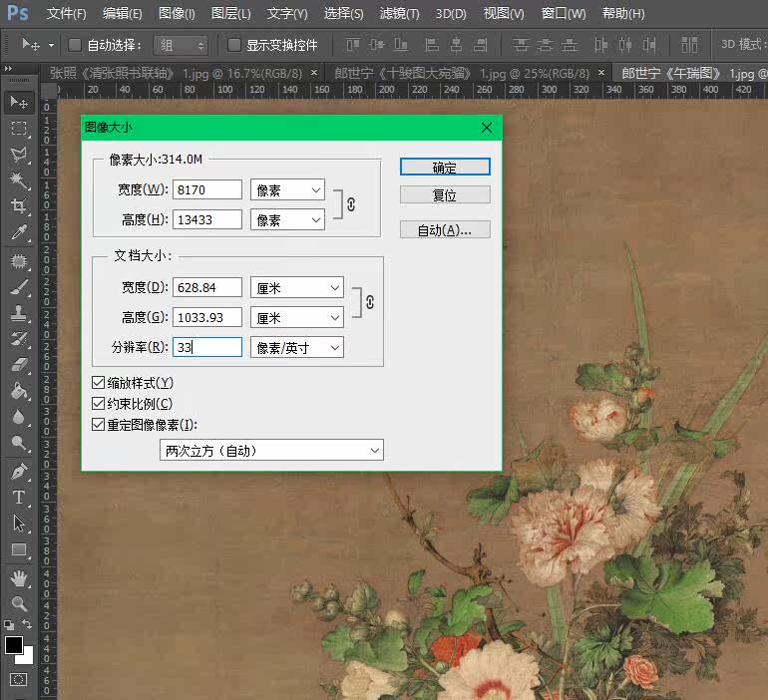Select the Polygonal Lasso tool
The image size is (768, 700).
pyautogui.click(x=19, y=155)
